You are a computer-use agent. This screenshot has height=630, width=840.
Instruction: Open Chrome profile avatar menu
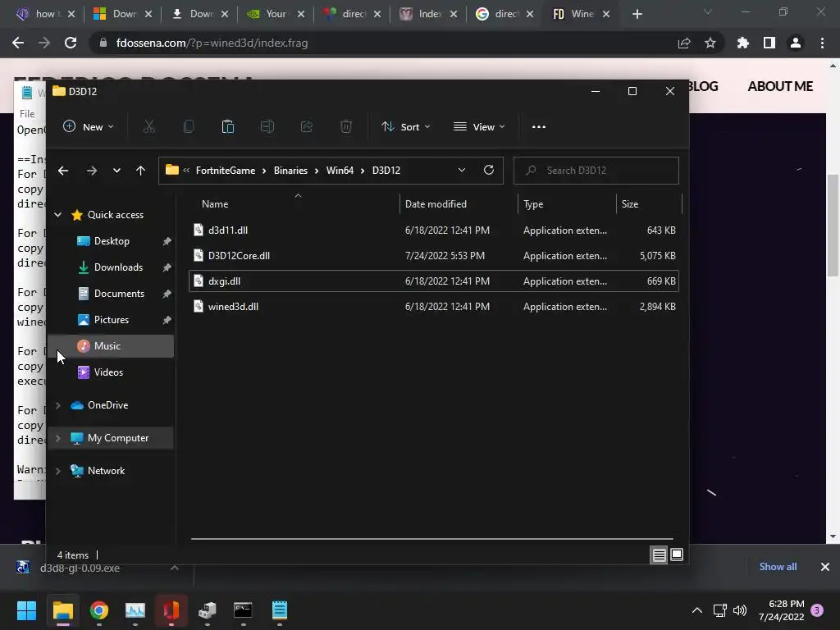796,43
